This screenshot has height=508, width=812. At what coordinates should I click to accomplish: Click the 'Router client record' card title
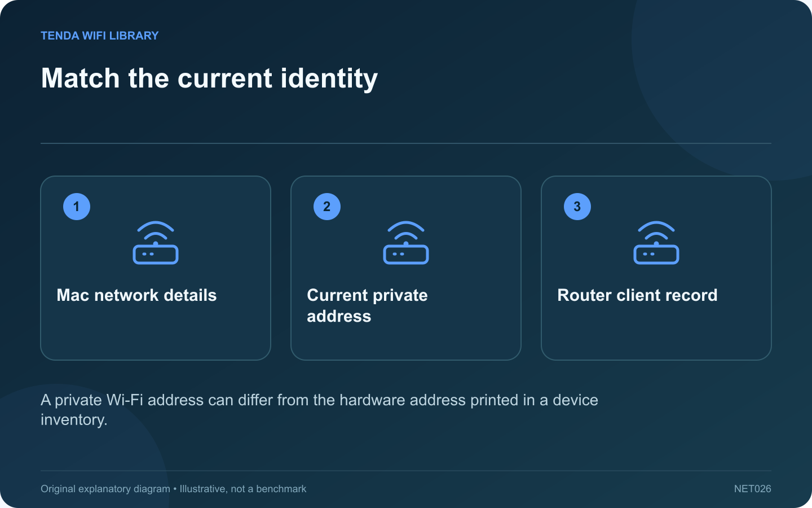click(x=637, y=295)
